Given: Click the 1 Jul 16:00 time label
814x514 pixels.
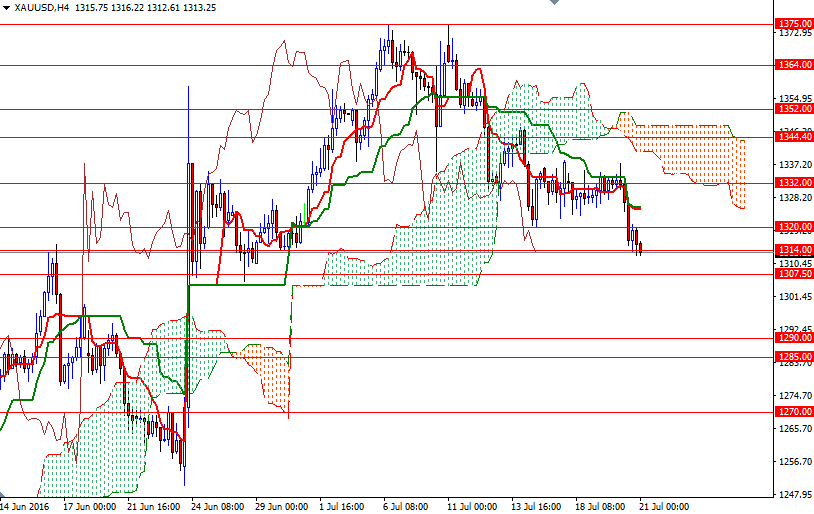Looking at the screenshot, I should (x=342, y=506).
